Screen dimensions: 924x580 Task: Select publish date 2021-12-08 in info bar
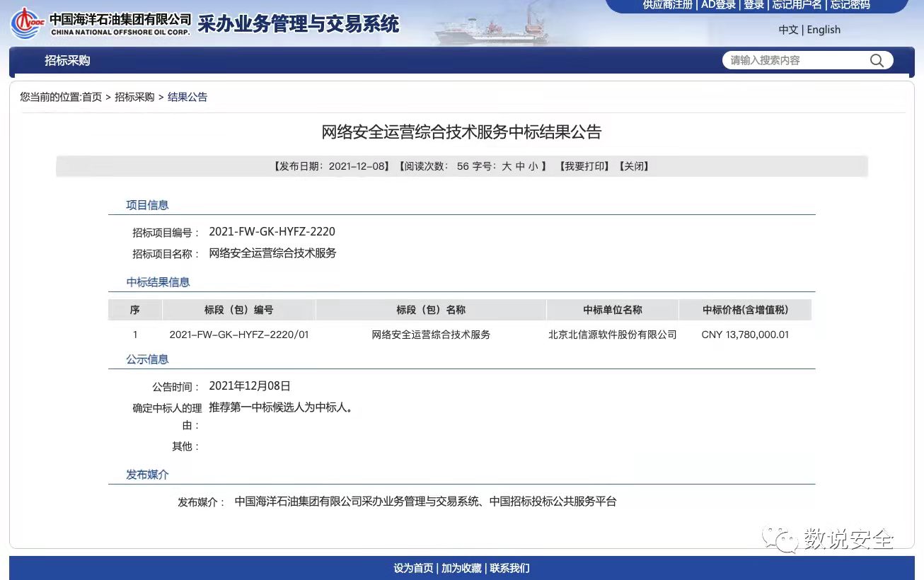(357, 167)
